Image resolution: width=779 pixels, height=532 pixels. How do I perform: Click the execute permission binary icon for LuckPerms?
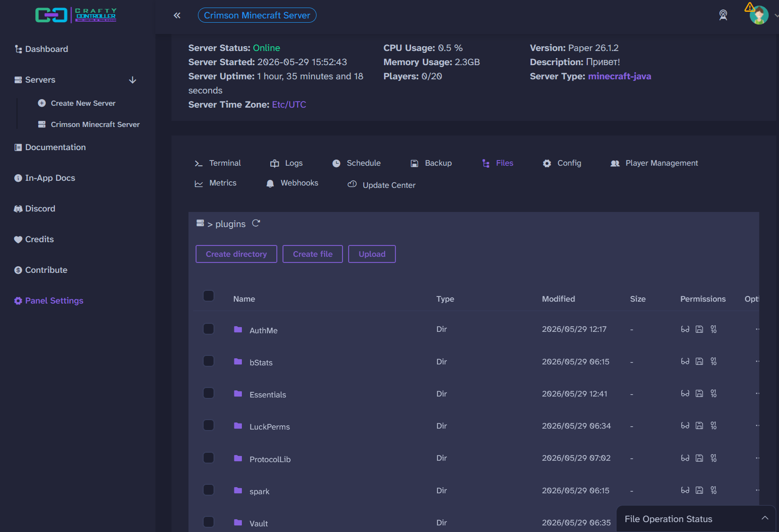point(713,425)
